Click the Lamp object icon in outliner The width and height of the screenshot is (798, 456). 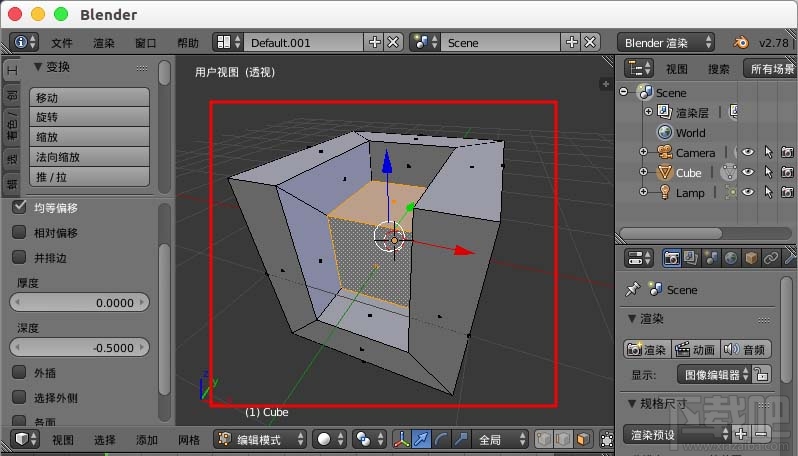pyautogui.click(x=664, y=192)
